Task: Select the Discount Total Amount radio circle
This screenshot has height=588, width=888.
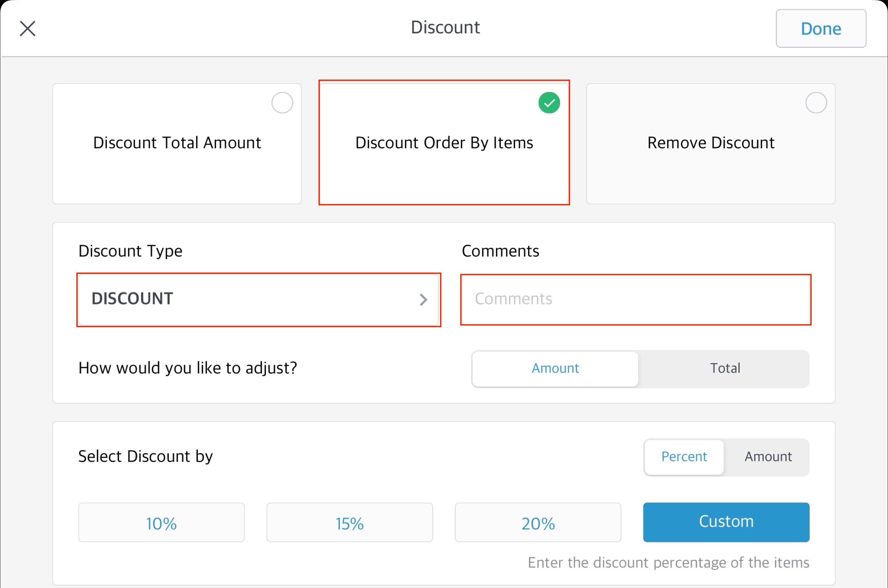Action: [282, 103]
